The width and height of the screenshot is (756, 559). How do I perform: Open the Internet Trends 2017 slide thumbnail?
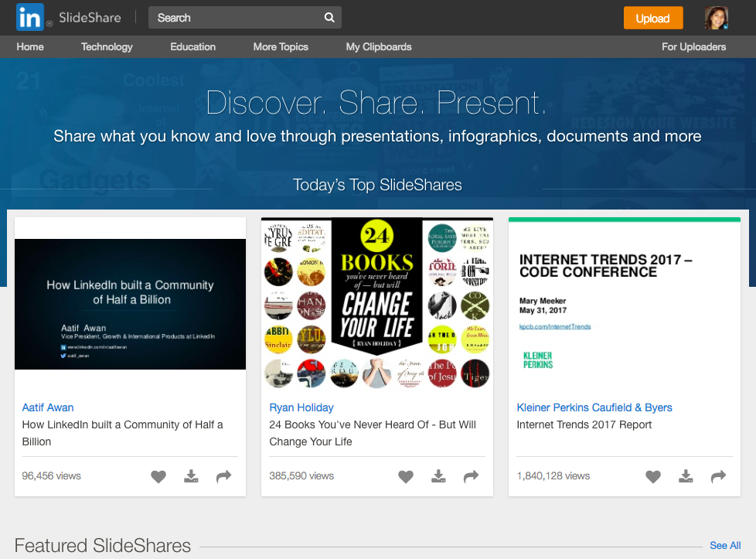(x=625, y=304)
